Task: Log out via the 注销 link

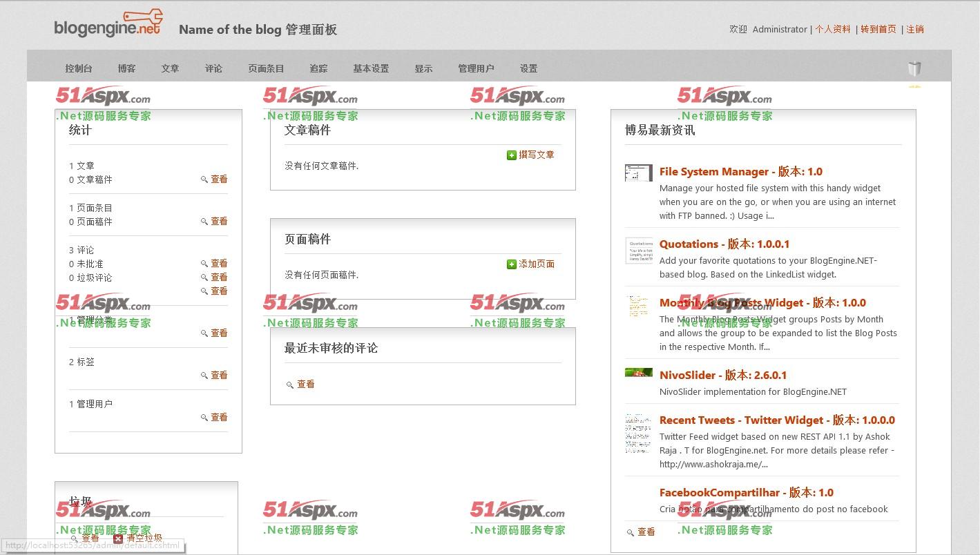Action: coord(915,29)
